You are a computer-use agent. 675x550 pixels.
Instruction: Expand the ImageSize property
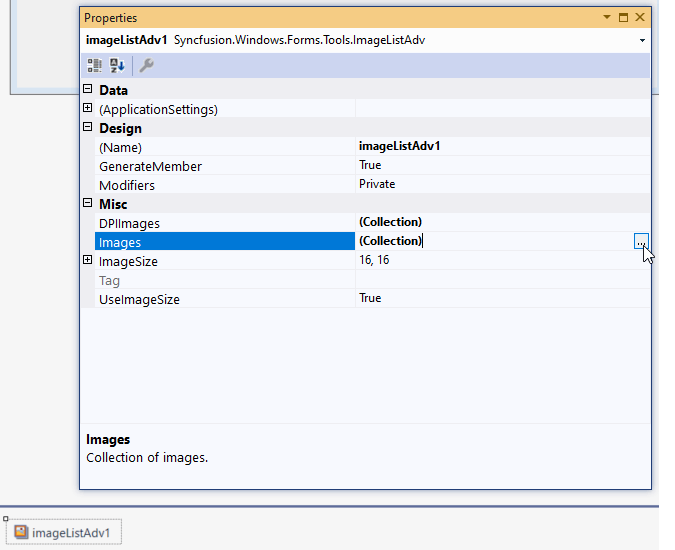point(87,260)
